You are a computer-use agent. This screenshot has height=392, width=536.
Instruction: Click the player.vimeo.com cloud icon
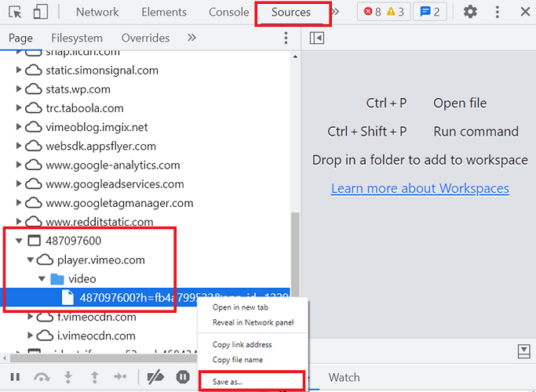[x=45, y=260]
